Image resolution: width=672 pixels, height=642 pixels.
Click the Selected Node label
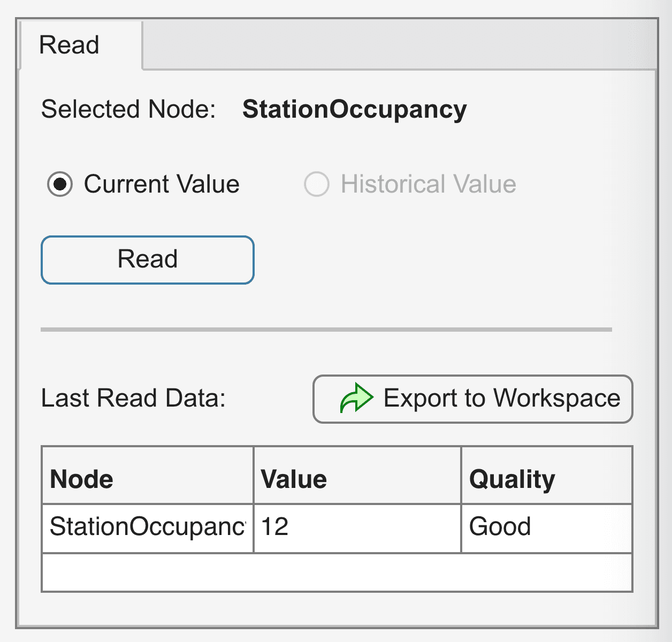128,109
